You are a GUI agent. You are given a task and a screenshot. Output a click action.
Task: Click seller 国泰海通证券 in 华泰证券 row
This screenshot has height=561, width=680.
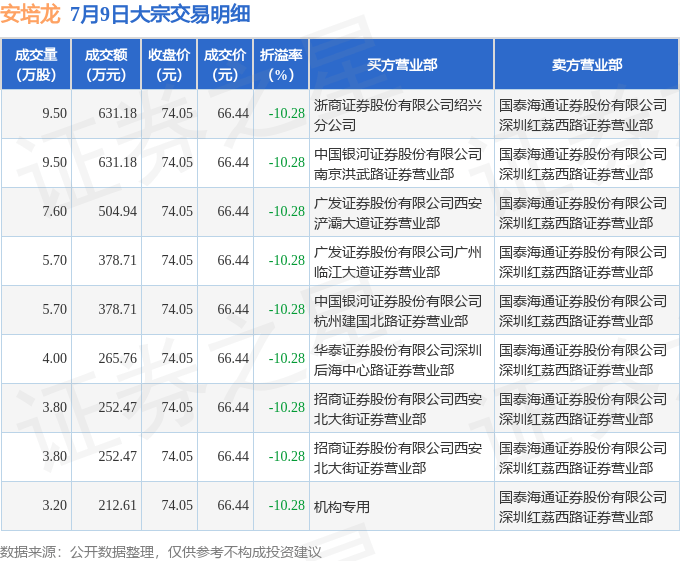click(583, 360)
